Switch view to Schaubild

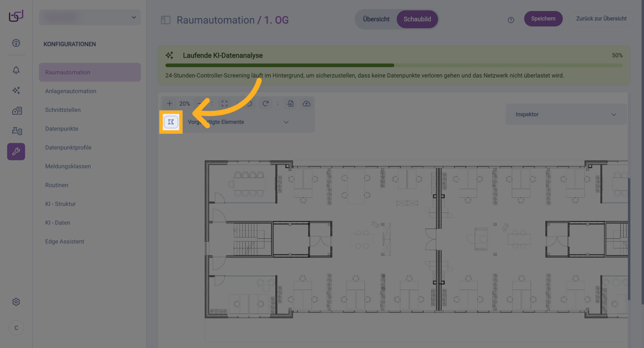(x=417, y=19)
